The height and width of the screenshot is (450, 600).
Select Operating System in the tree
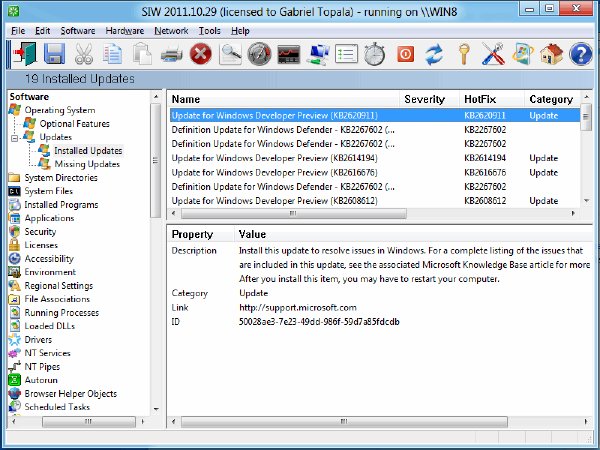point(60,110)
